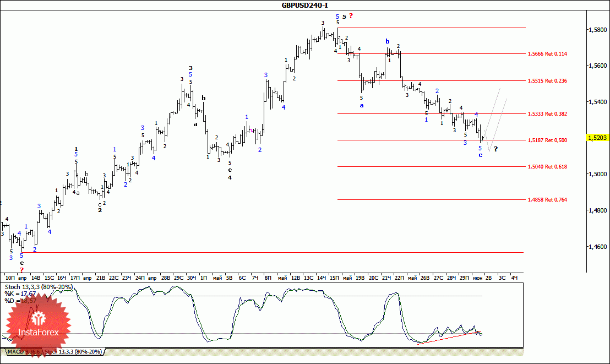Image resolution: width=610 pixels, height=364 pixels.
Task: Select the Stoch 13,3,3 (80%-20%) tab
Action: [73, 351]
